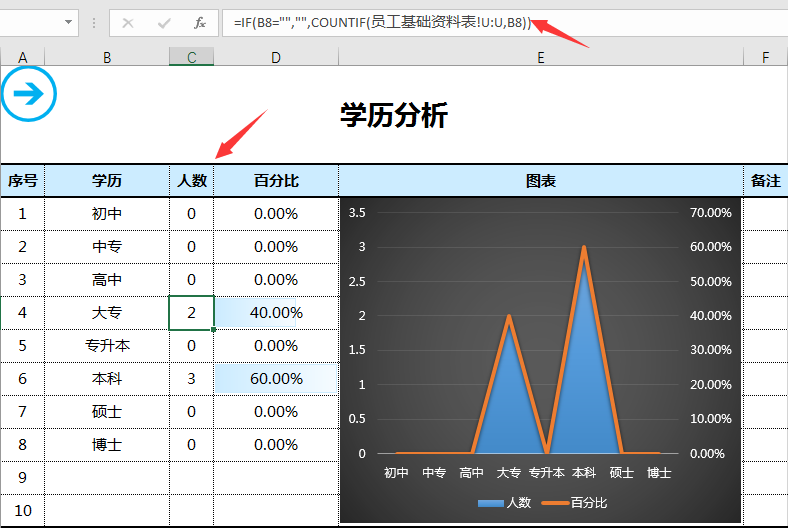
Task: Select the 高中 education cell
Action: point(107,280)
